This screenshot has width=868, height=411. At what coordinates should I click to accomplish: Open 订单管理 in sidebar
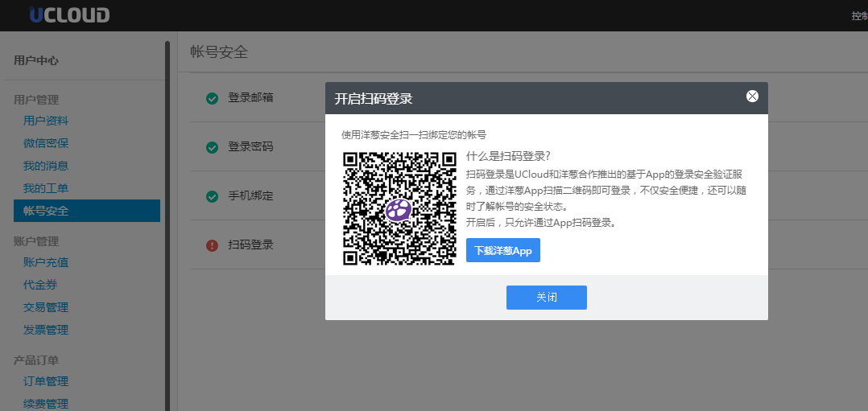[x=46, y=382]
